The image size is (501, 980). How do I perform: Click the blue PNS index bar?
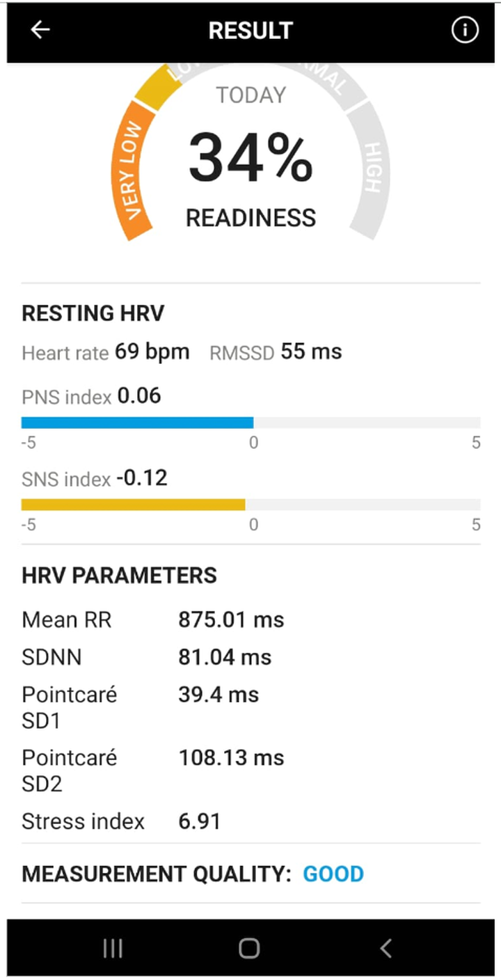pyautogui.click(x=137, y=422)
